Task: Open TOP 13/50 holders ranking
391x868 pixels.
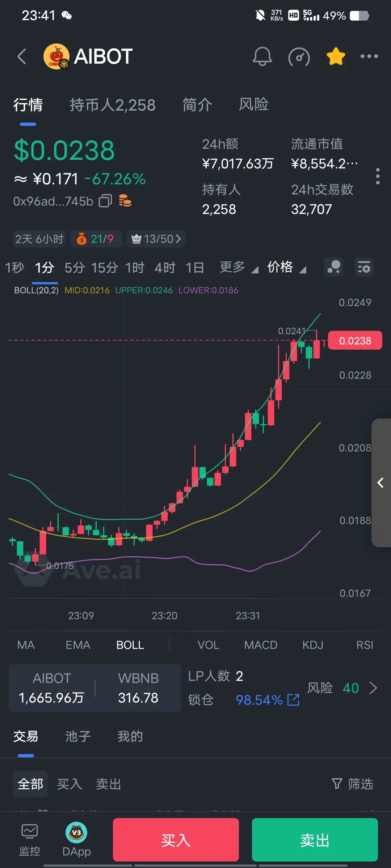Action: click(x=156, y=239)
